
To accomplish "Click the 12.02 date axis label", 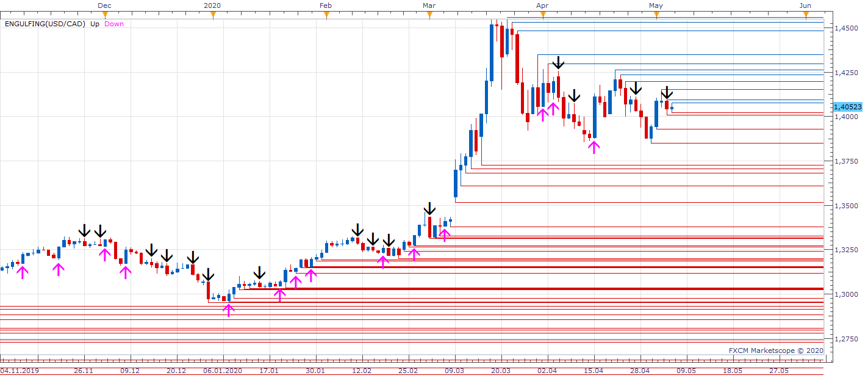I will 362,371.
